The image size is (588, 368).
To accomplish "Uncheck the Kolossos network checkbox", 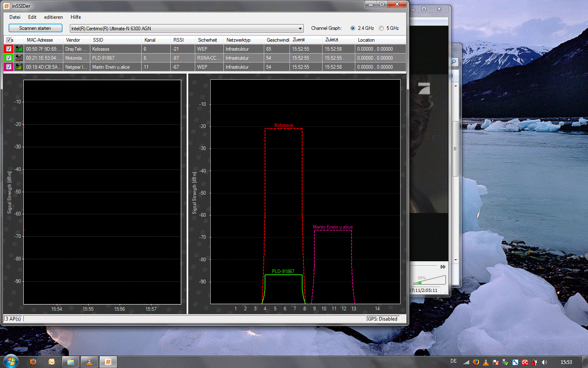I will click(x=9, y=49).
